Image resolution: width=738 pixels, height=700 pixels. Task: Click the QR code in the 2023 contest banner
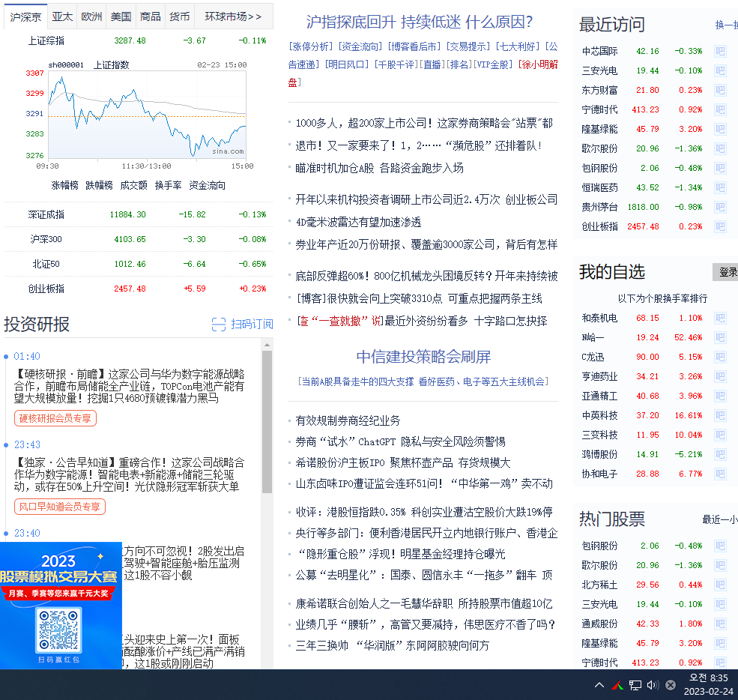[x=58, y=630]
